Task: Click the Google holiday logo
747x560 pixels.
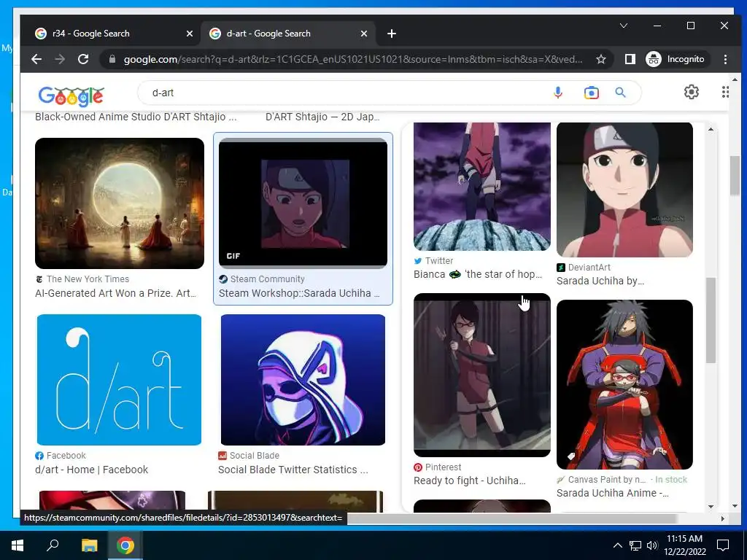Action: click(71, 96)
